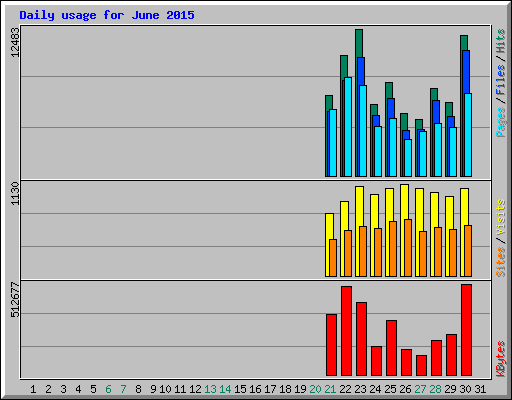The image size is (512, 400).
Task: Select day 25 on the x-axis
Action: click(390, 389)
